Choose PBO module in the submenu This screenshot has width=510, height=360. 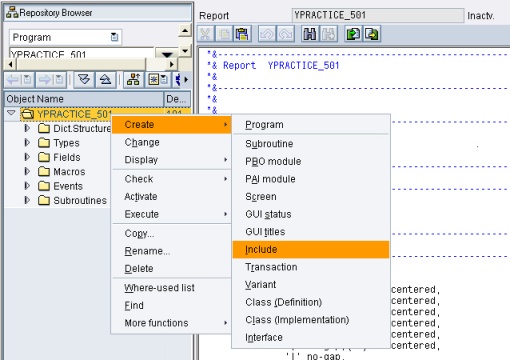[311, 161]
